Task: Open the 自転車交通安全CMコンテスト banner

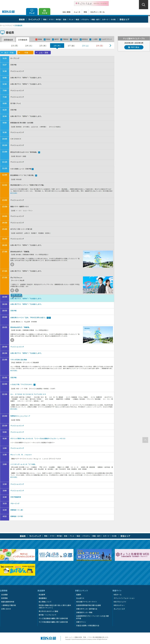Action: pos(94,555)
